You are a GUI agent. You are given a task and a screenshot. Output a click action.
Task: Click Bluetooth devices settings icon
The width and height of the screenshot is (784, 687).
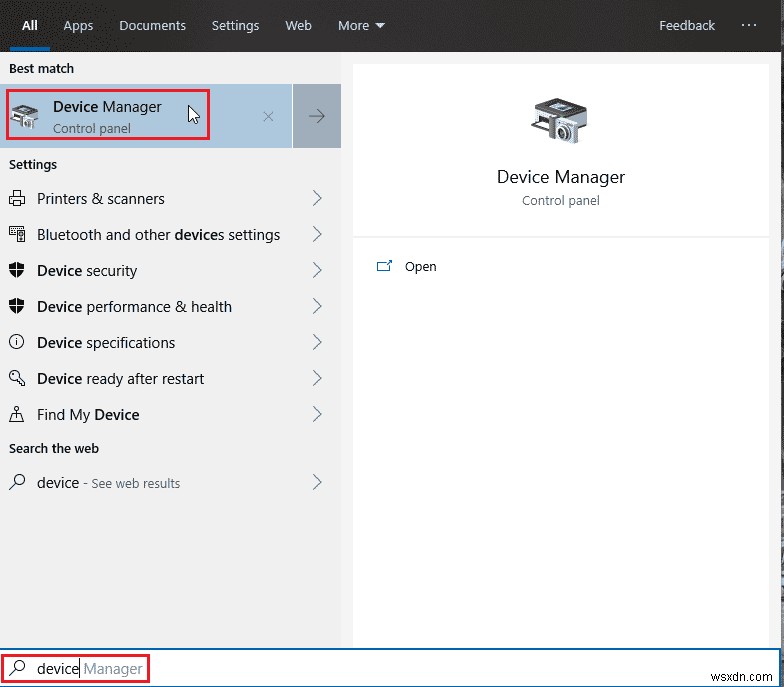point(17,234)
